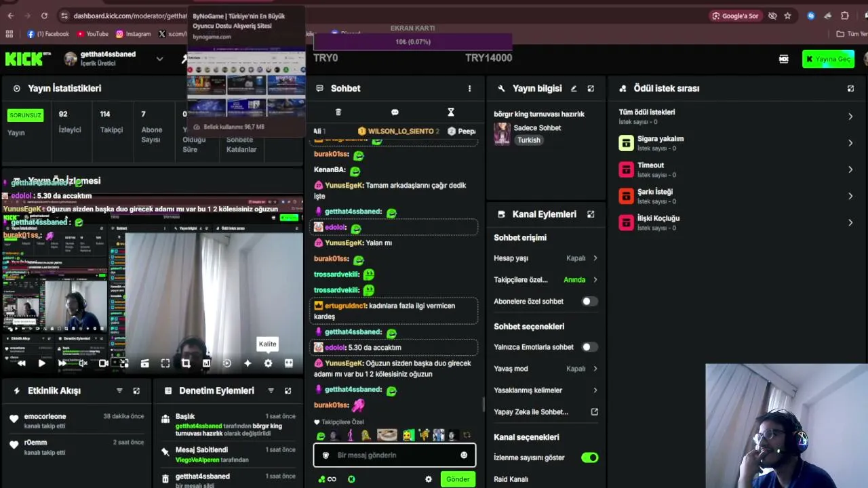
Task: Click the green Kick coin icon below message box
Action: tap(351, 479)
